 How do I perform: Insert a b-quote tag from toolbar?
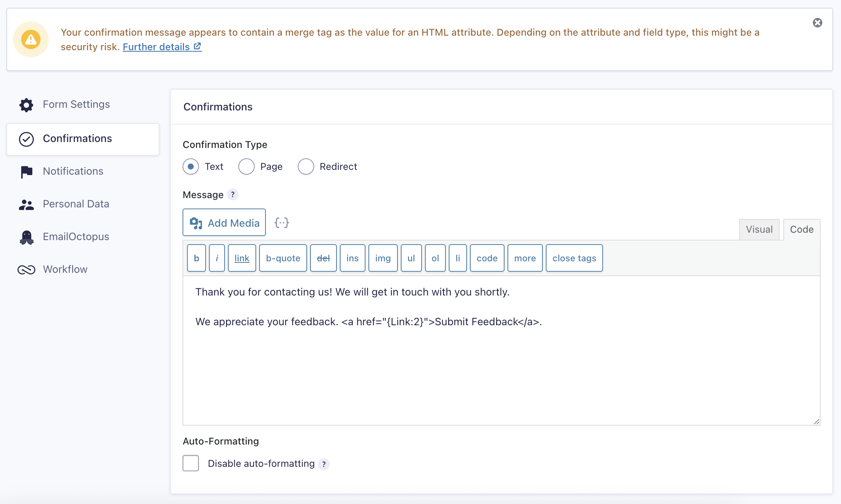point(283,258)
